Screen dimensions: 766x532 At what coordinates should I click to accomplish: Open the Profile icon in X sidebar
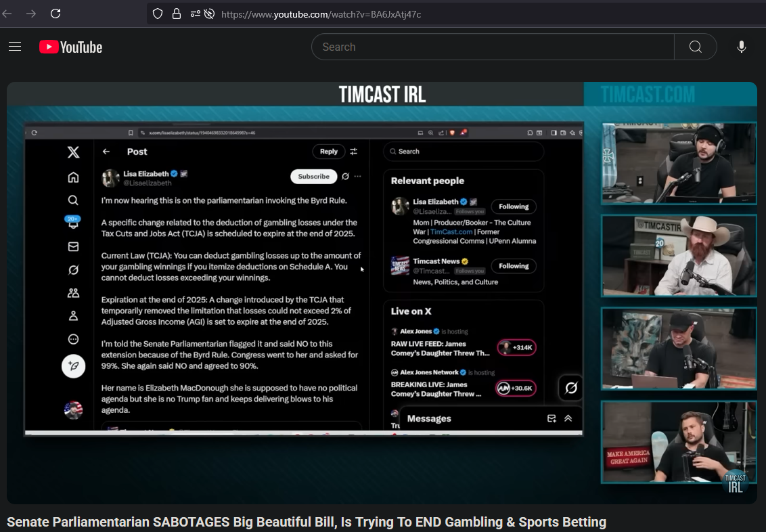pos(73,316)
